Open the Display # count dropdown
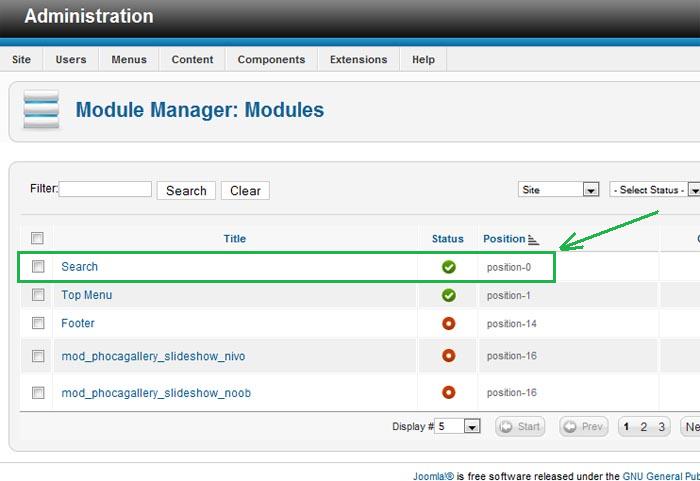This screenshot has height=481, width=700. (472, 427)
